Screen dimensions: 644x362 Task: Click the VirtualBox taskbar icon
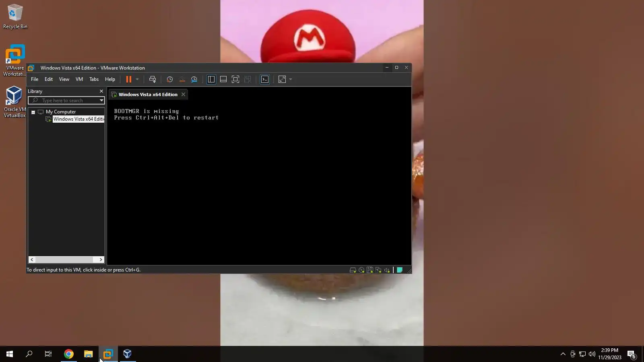(x=127, y=354)
